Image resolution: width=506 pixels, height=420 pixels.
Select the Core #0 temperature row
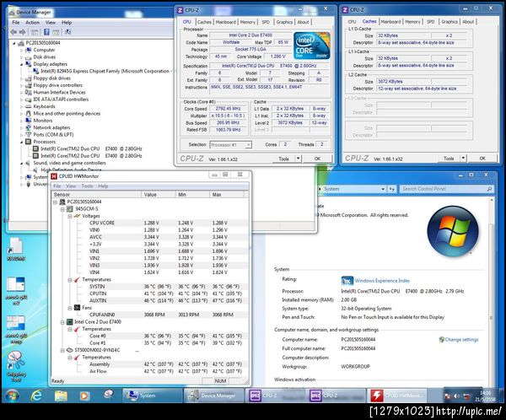(x=150, y=336)
